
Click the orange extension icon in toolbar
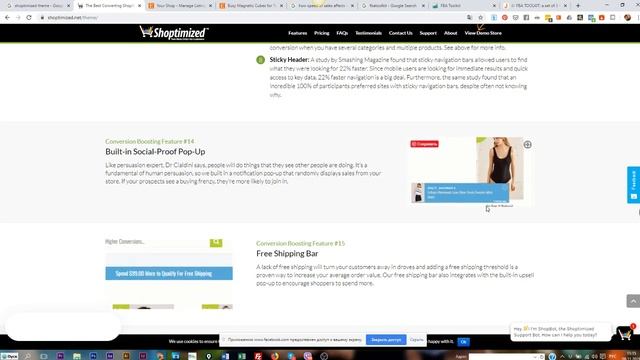[558, 18]
